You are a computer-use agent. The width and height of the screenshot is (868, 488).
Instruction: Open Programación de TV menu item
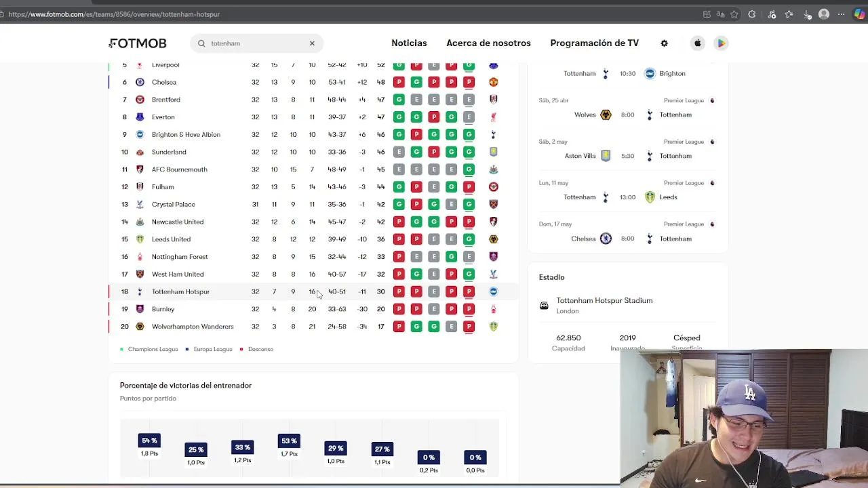[594, 43]
